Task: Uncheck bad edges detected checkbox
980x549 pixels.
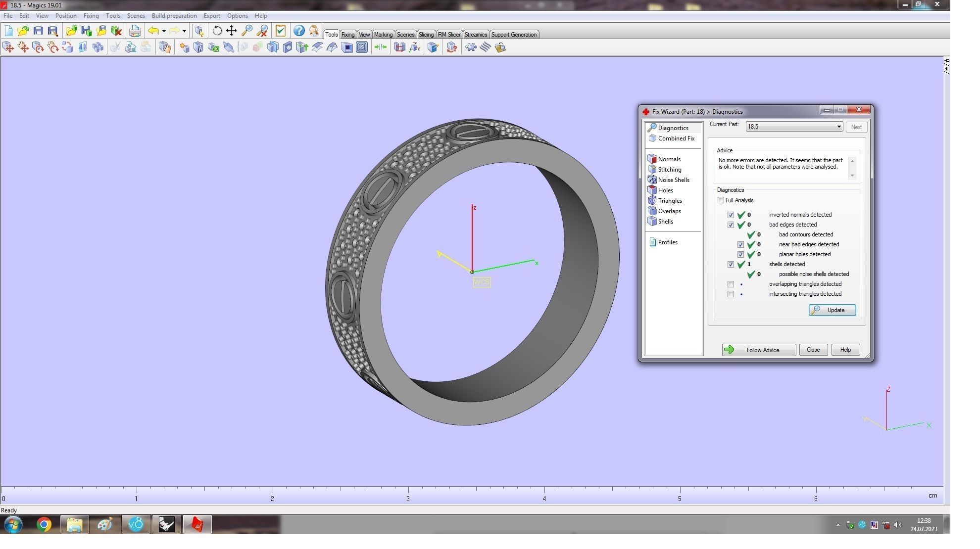Action: [x=731, y=225]
